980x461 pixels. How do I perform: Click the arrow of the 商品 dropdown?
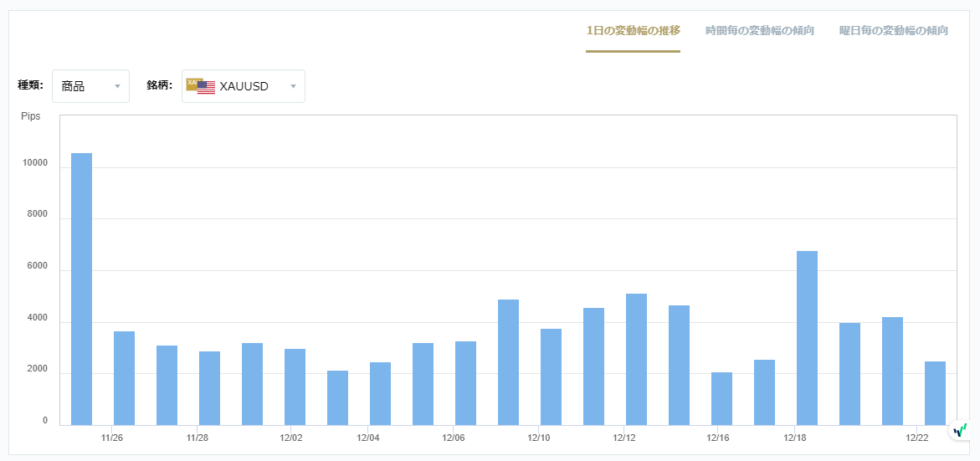(x=117, y=86)
